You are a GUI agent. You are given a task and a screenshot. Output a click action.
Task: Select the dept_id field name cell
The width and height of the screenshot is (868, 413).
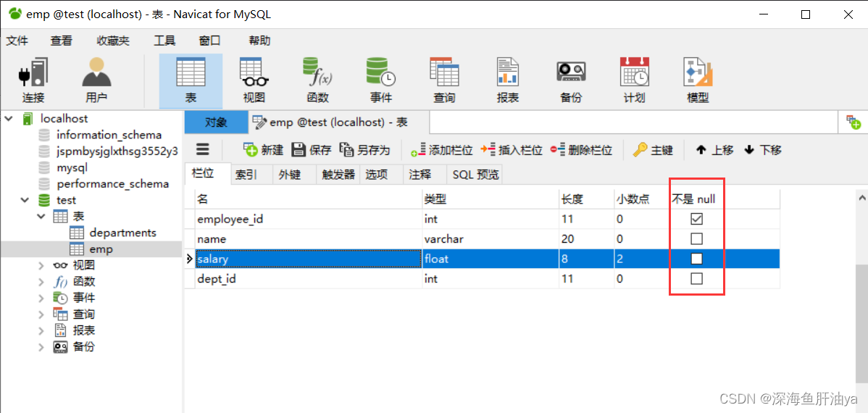[x=309, y=278]
